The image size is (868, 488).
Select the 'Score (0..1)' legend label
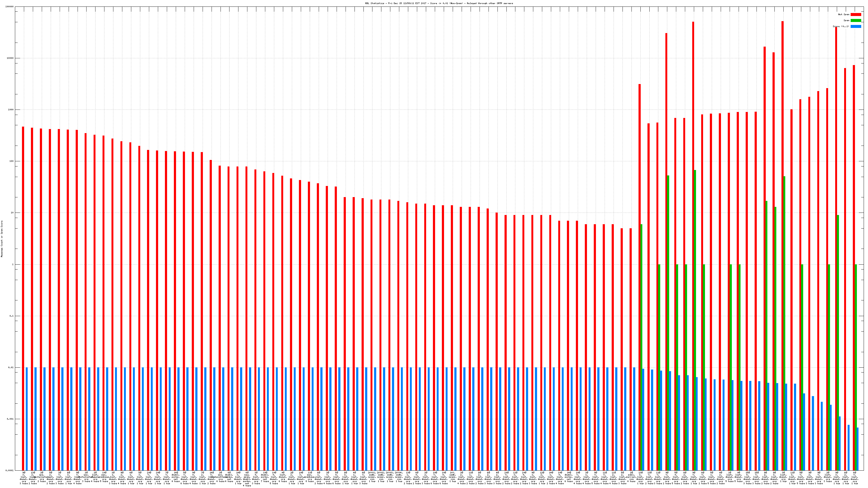pyautogui.click(x=841, y=26)
